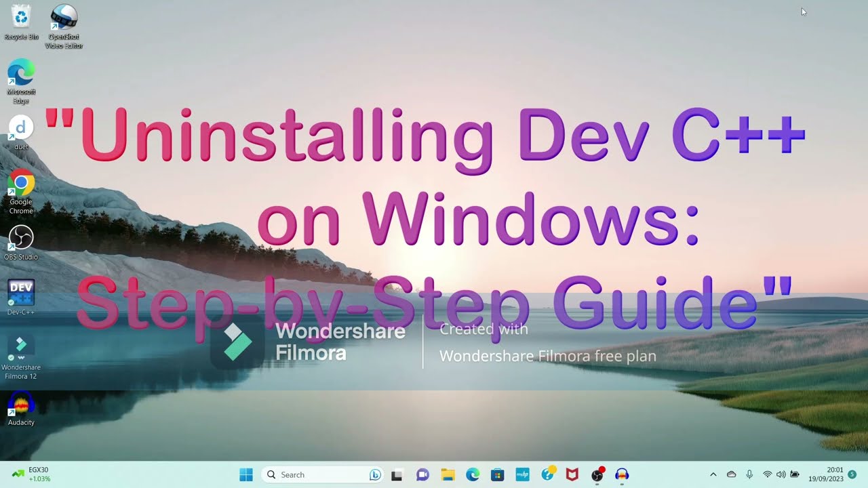868x488 pixels.
Task: Open the notification count badge
Action: coord(852,474)
